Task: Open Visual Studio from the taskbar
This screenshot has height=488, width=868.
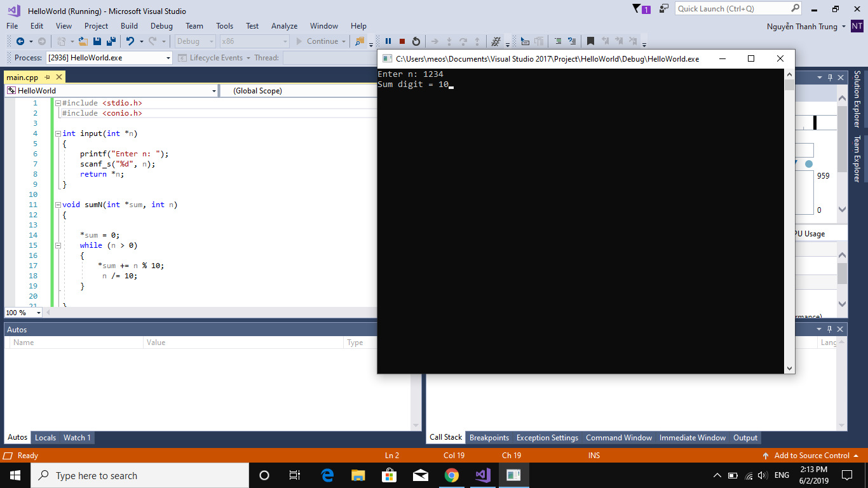Action: [482, 475]
